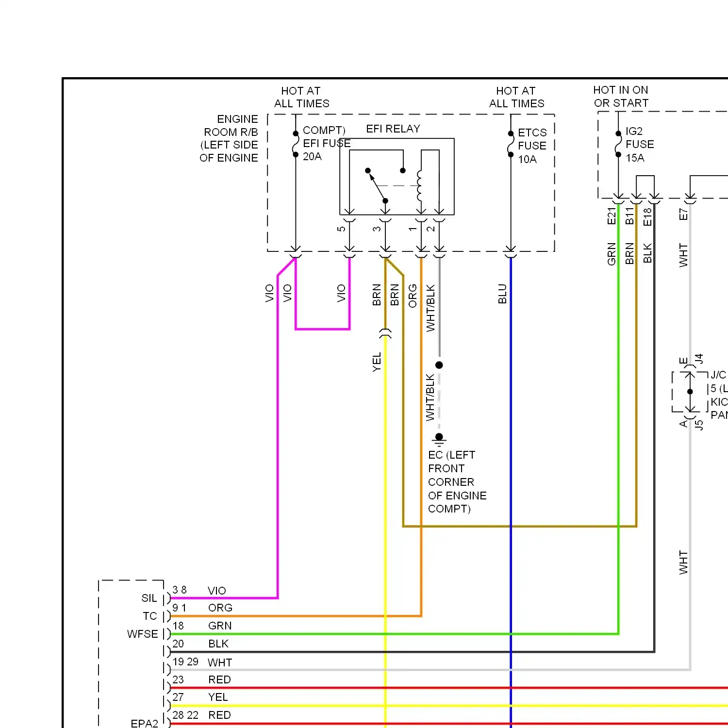Click the EFI RELAY label
The image size is (728, 728).
tap(393, 129)
